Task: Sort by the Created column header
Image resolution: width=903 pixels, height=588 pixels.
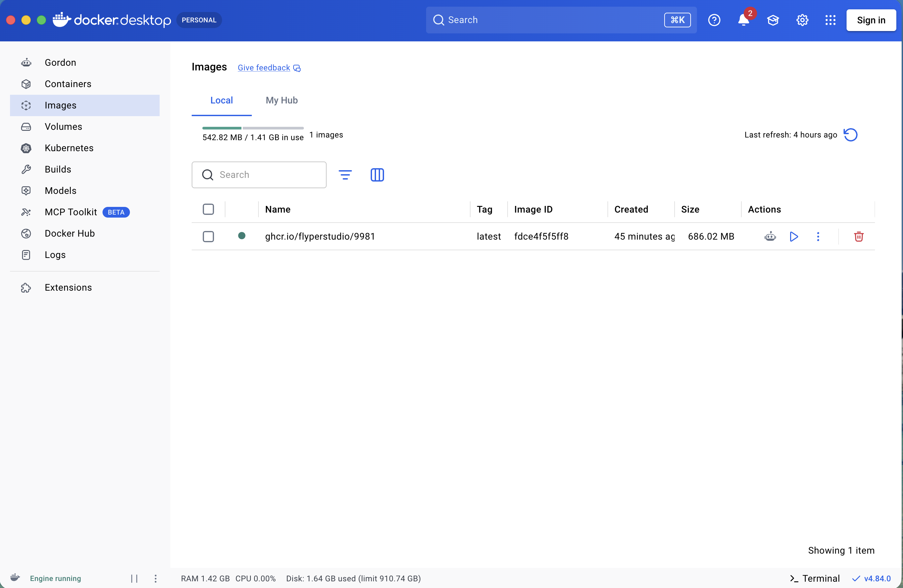Action: click(631, 209)
